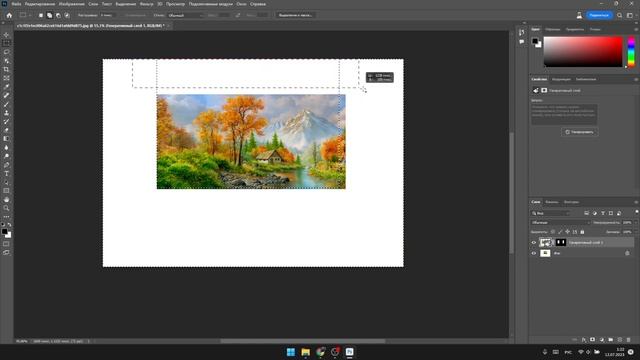Viewport: 640px width, 360px height.
Task: Toggle layer filtering switch in Layers panel
Action: pyautogui.click(x=637, y=212)
